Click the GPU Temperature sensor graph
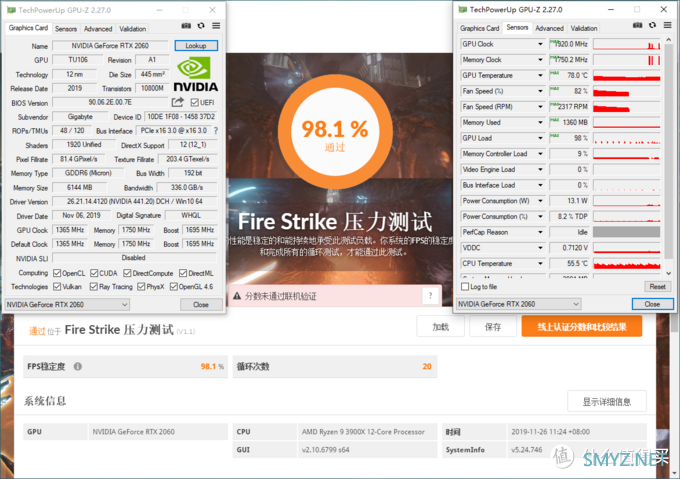Viewport: 680px width, 479px height. click(x=627, y=75)
